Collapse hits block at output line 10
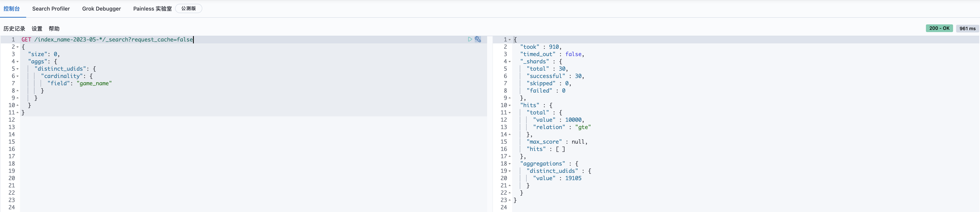This screenshot has width=980, height=212. pos(510,105)
